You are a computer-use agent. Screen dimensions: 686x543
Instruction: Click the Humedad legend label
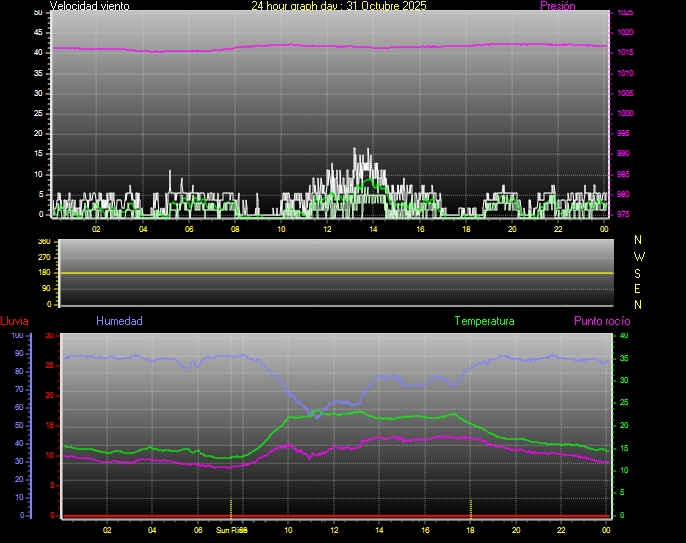coord(119,321)
